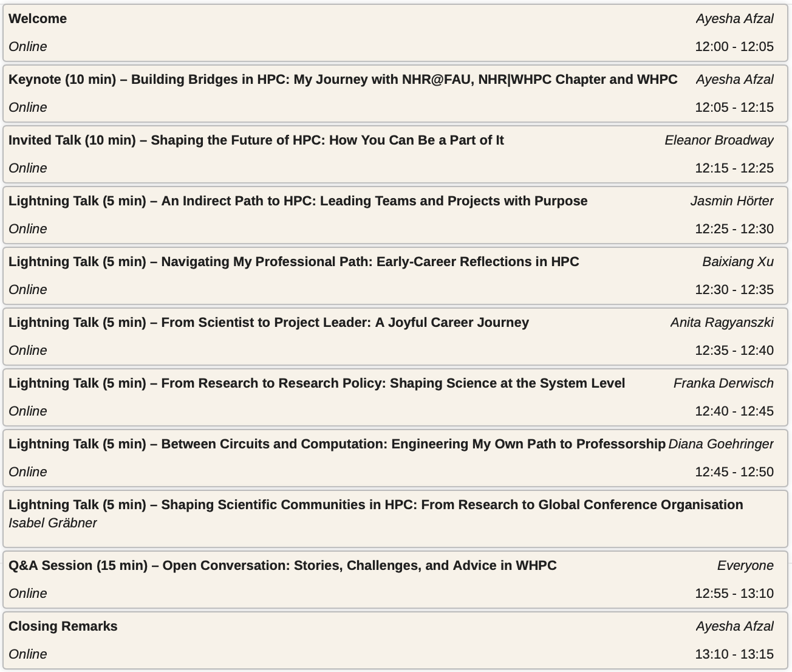Open the Welcome session entry

click(38, 19)
